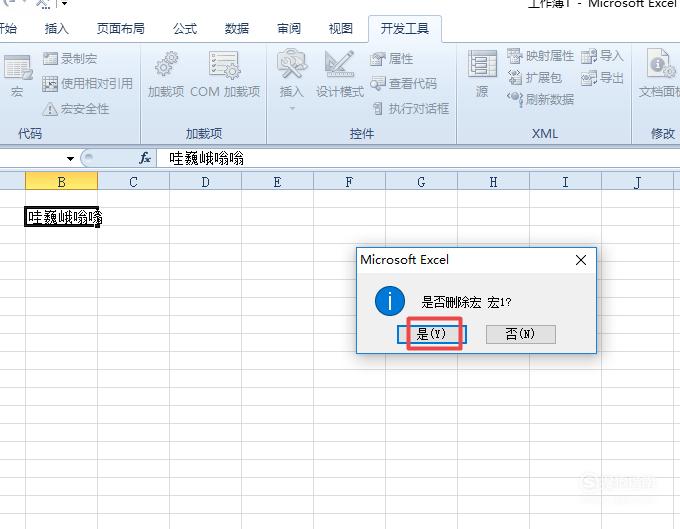Click Expansion Packs (扩展包)
The height and width of the screenshot is (529, 680).
click(x=534, y=78)
